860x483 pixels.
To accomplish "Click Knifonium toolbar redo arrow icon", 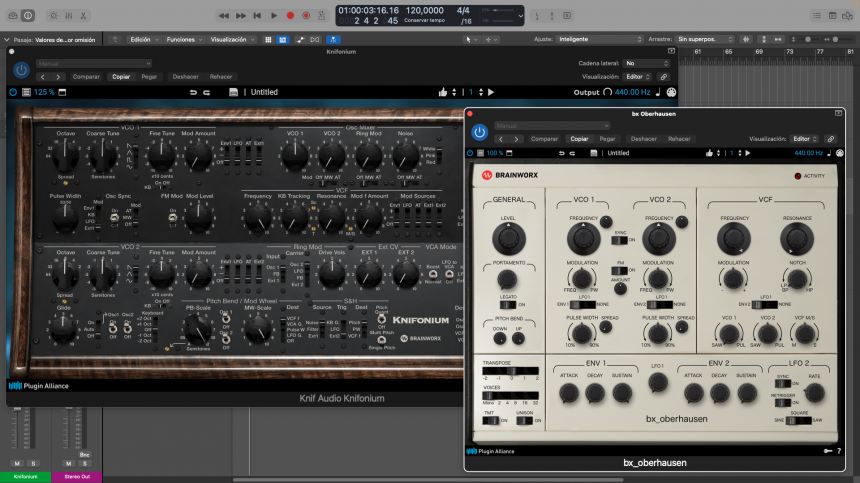I will (x=207, y=92).
